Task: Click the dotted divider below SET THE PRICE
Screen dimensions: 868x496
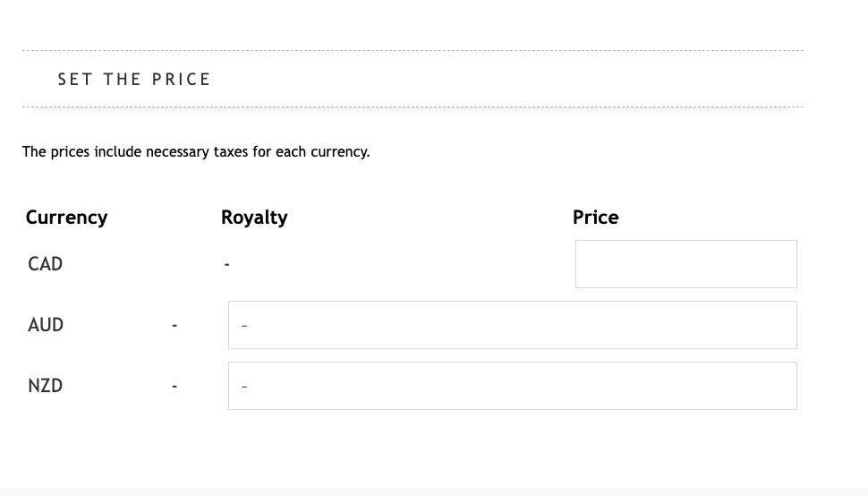Action: coord(413,107)
